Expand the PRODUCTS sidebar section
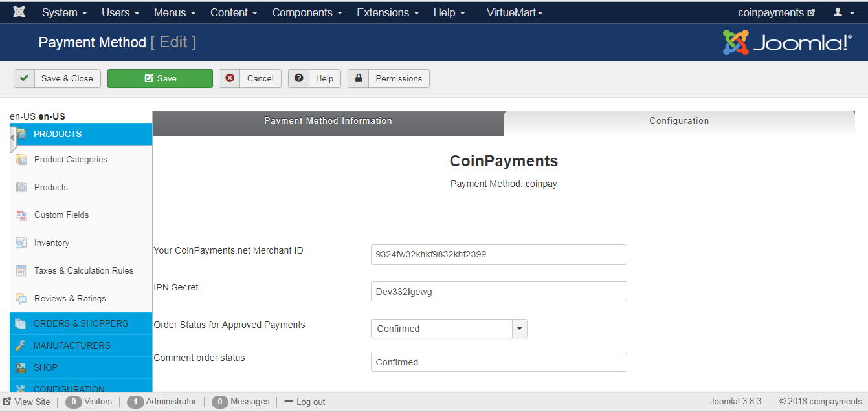The height and width of the screenshot is (412, 868). click(81, 134)
